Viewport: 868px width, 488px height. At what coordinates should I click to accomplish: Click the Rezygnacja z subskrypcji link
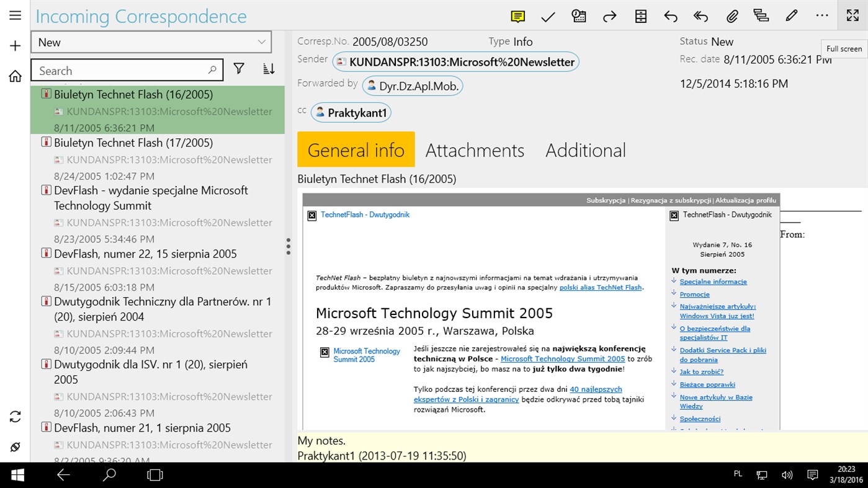coord(671,200)
